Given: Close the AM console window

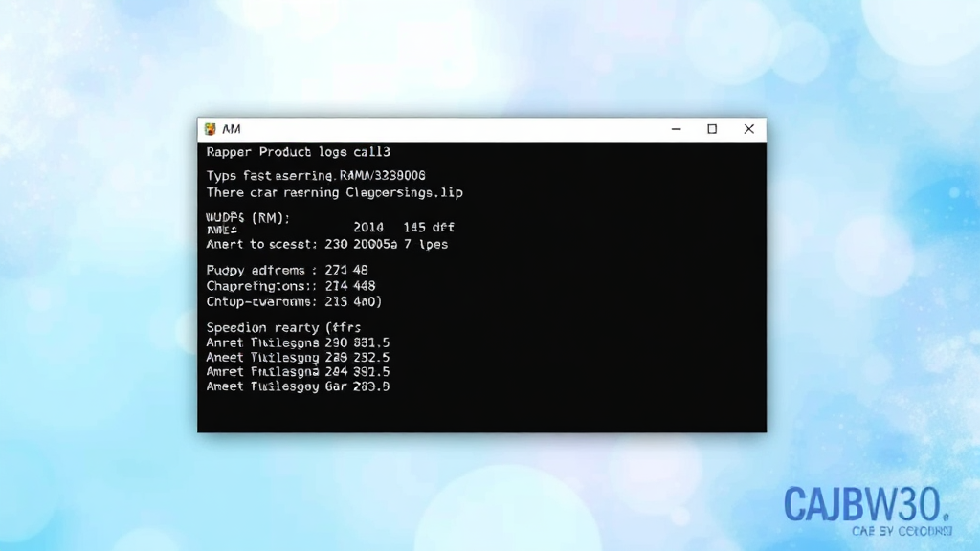Looking at the screenshot, I should (749, 129).
